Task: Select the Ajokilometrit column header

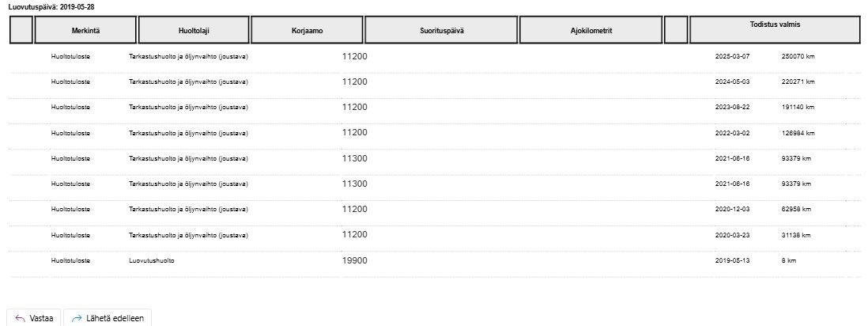Action: pos(591,30)
